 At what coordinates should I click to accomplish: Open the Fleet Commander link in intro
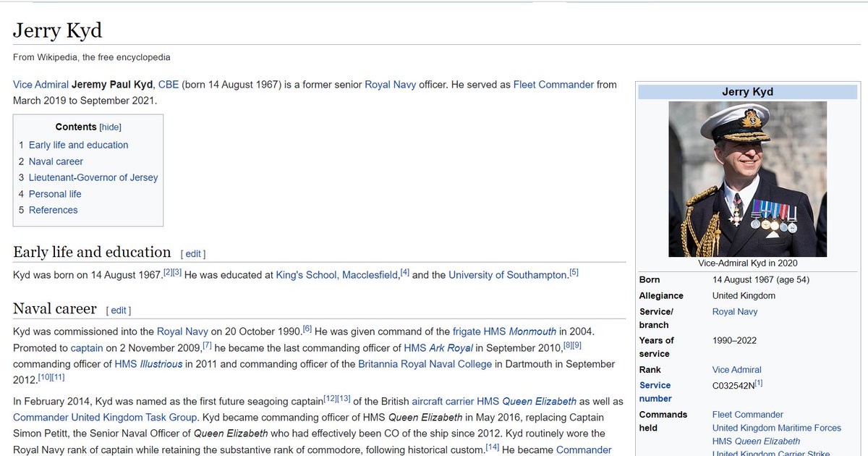pyautogui.click(x=553, y=85)
